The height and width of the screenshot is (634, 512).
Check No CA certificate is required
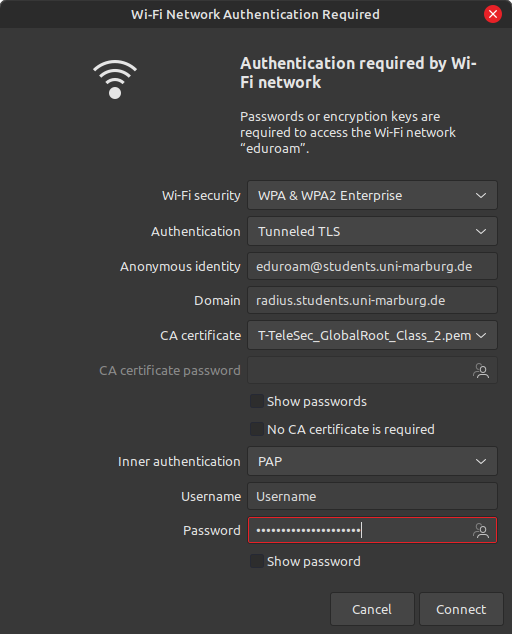click(257, 429)
